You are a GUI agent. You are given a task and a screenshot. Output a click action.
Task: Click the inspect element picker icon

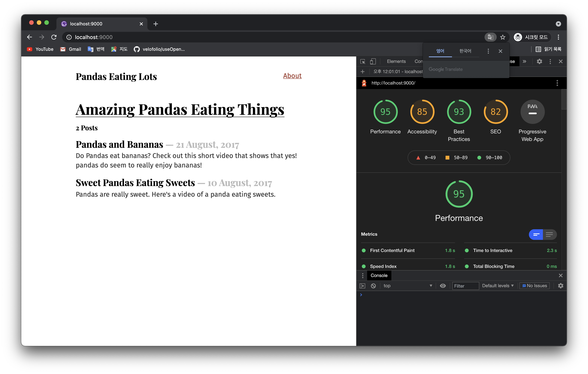(x=363, y=62)
